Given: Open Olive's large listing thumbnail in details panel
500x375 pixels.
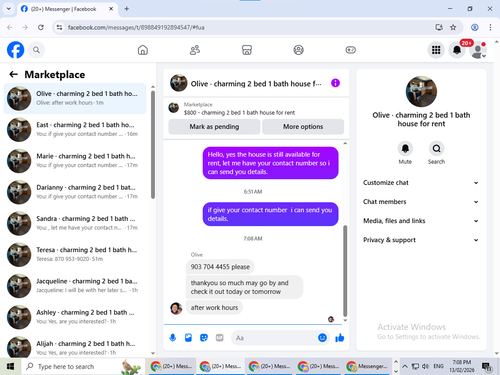Looking at the screenshot, I should click(x=421, y=92).
